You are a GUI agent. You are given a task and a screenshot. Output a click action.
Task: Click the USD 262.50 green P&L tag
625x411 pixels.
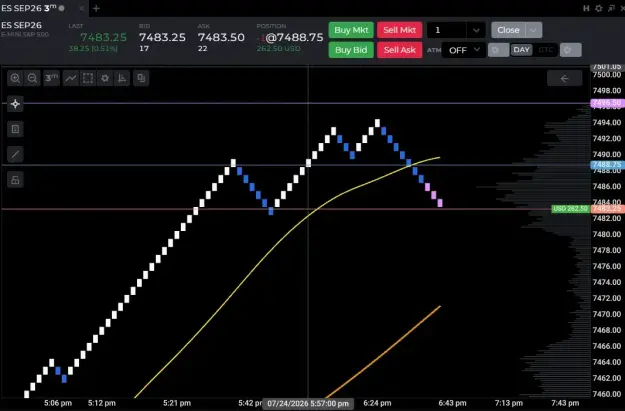pos(570,209)
